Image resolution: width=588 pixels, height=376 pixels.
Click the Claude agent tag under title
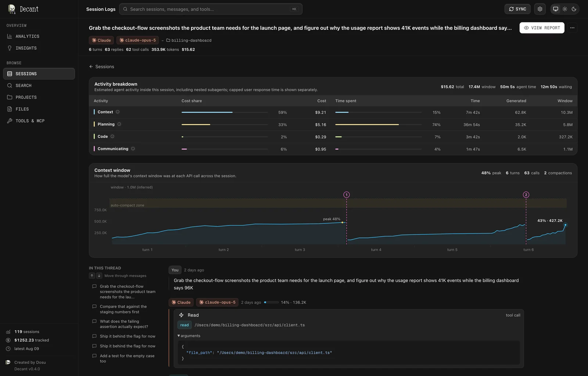[x=101, y=40]
